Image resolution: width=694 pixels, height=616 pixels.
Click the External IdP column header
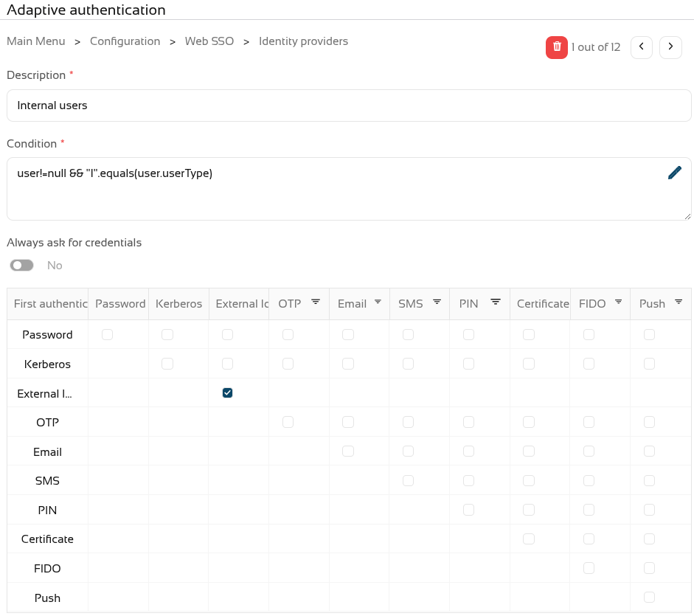click(x=239, y=304)
